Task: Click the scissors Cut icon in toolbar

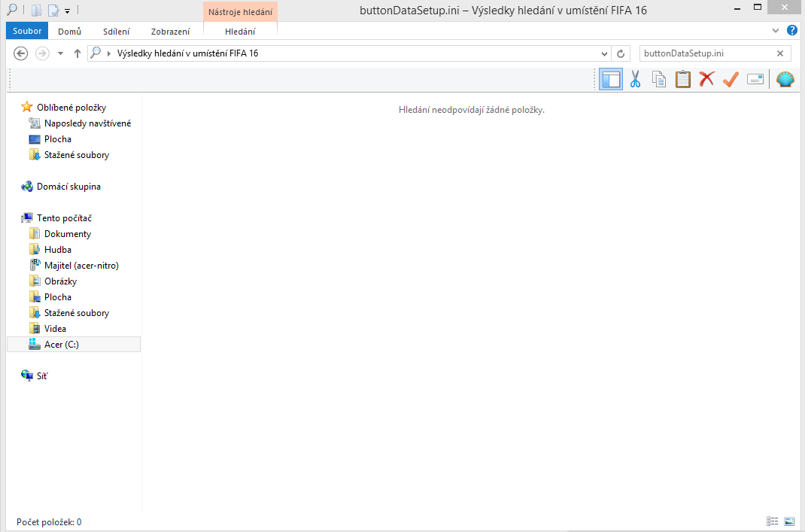Action: click(635, 79)
